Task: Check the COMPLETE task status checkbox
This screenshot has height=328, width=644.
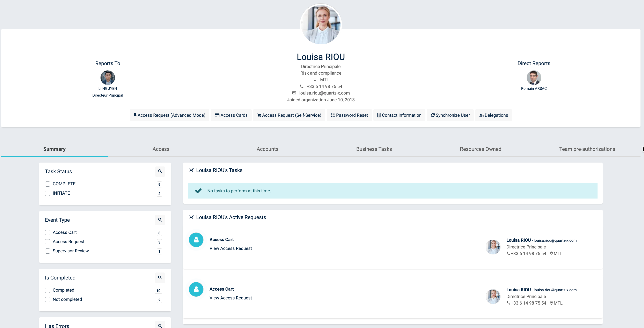Action: pos(47,184)
